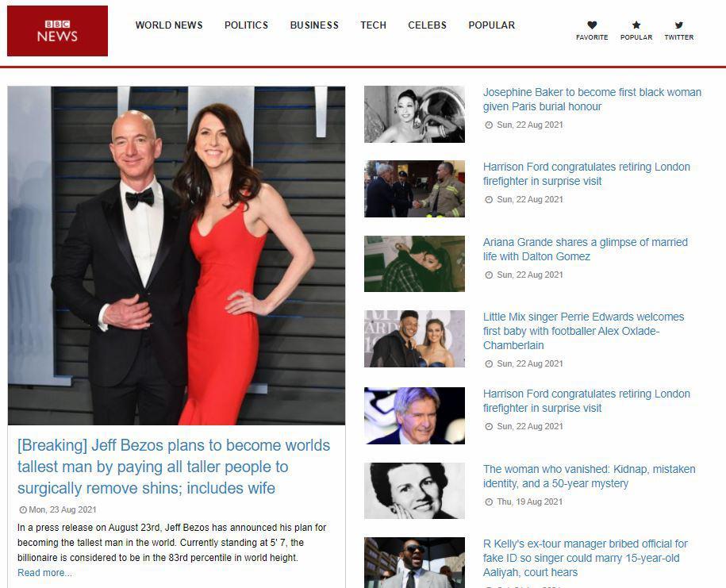Click the Read more link
726x588 pixels.
point(37,572)
